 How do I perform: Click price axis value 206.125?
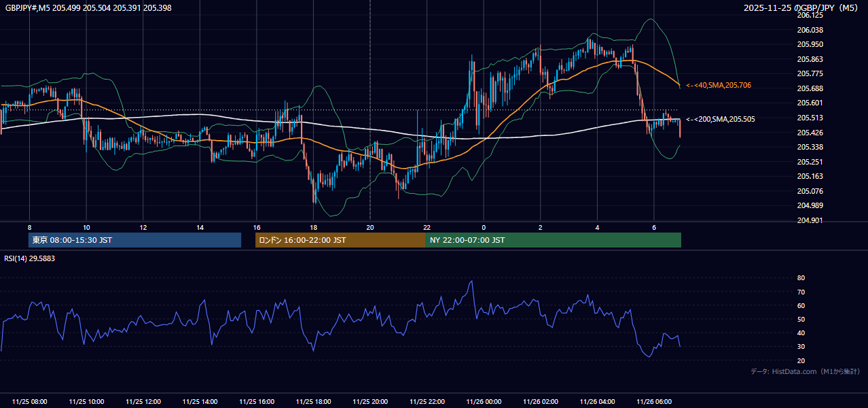810,15
